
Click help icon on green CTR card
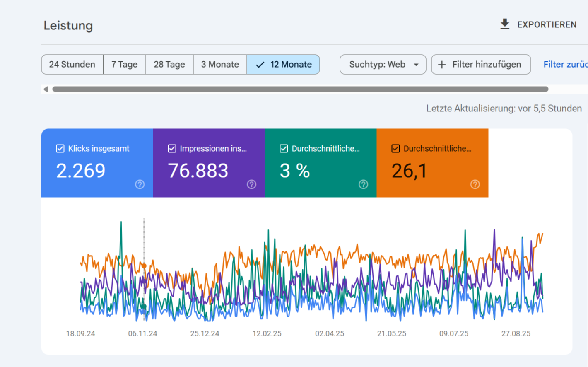[x=363, y=184]
